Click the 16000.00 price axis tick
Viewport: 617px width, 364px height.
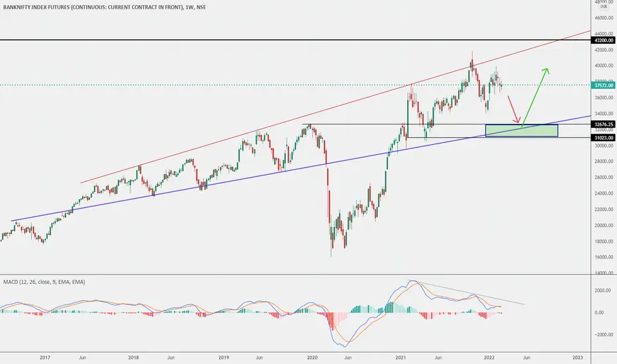tap(604, 257)
